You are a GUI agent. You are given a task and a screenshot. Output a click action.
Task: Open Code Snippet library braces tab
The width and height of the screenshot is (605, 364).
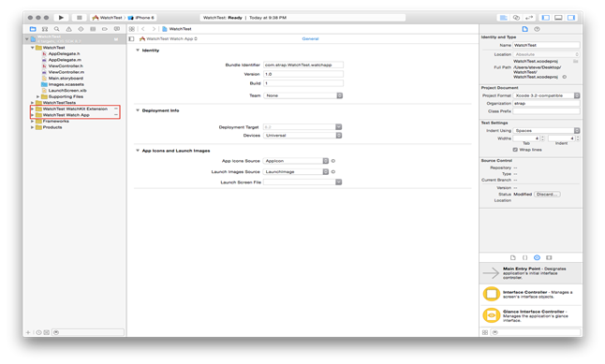point(524,257)
